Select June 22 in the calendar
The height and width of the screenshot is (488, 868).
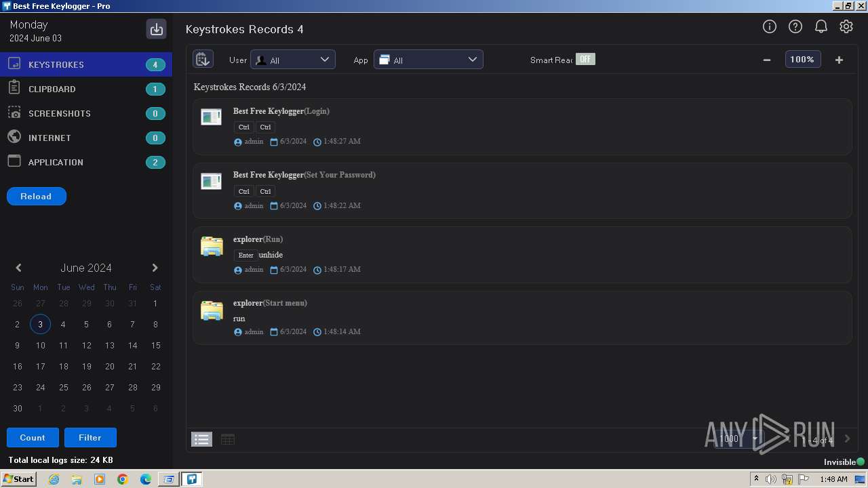155,367
